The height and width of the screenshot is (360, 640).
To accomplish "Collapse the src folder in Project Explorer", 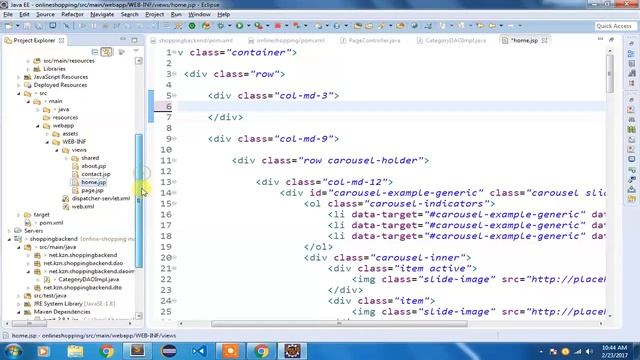I will tap(19, 93).
